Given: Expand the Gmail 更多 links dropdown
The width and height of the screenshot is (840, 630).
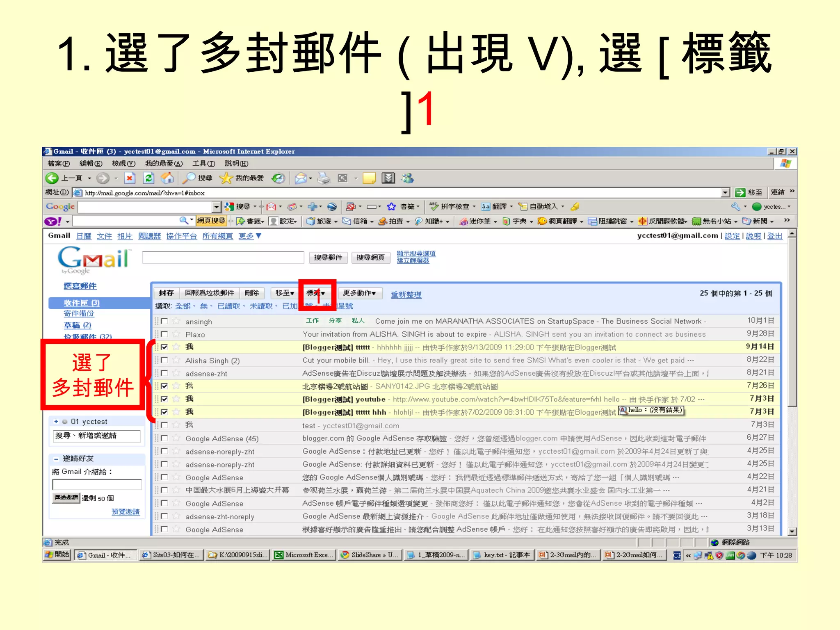Looking at the screenshot, I should pyautogui.click(x=250, y=236).
